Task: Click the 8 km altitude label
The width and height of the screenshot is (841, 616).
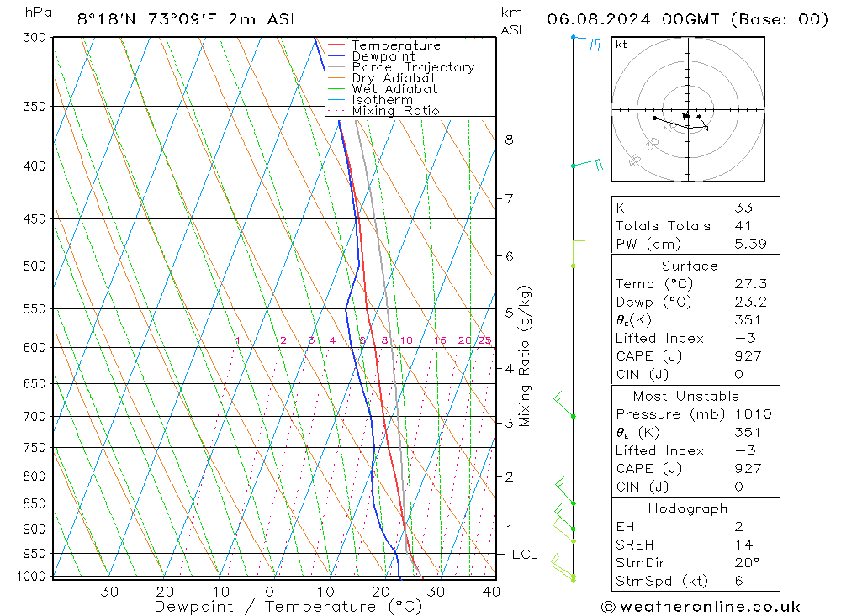Action: [x=509, y=140]
